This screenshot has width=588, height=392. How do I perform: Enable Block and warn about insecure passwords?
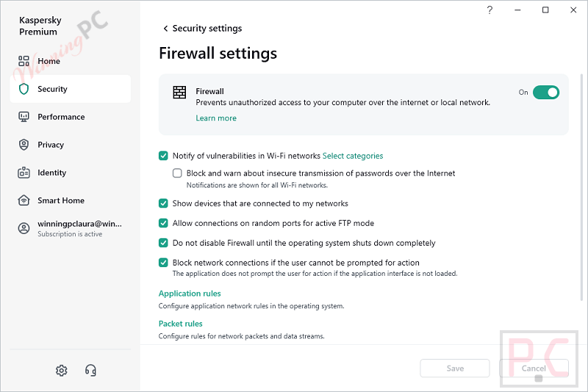[177, 173]
